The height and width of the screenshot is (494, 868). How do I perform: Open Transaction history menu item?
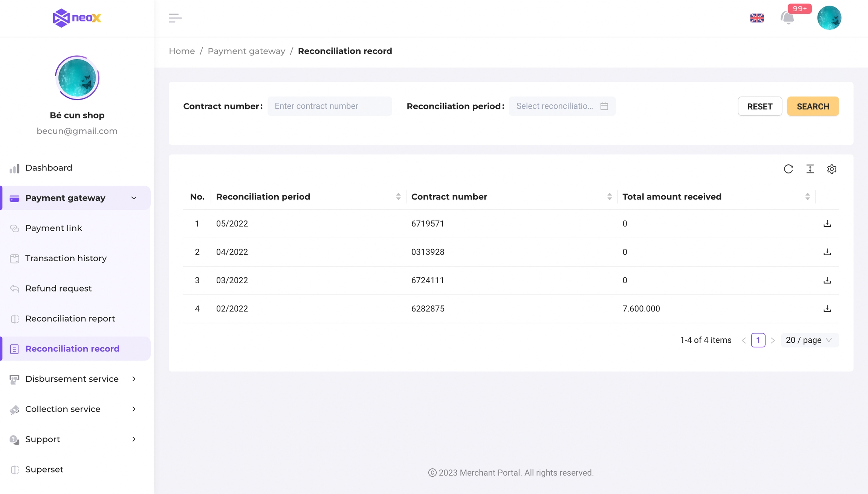point(66,258)
